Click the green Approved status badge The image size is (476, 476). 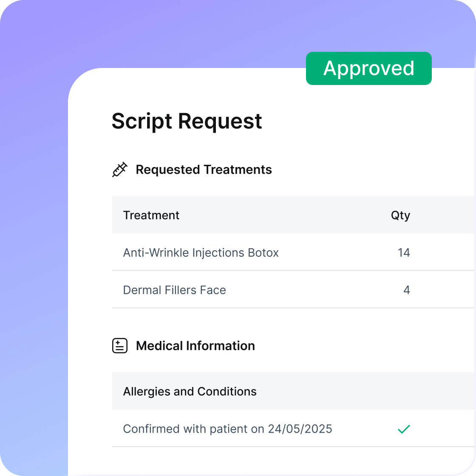click(368, 68)
